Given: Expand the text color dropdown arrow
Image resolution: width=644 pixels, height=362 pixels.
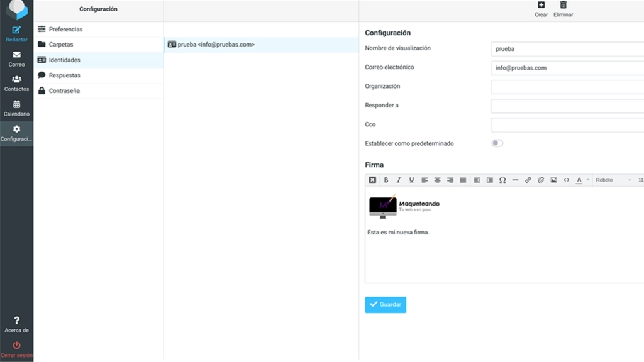Looking at the screenshot, I should coord(588,180).
